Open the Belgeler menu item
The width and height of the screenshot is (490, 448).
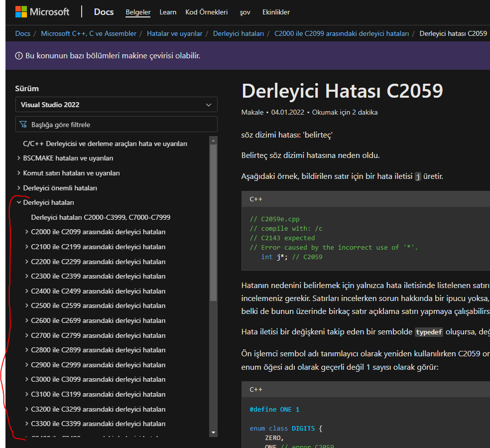pyautogui.click(x=138, y=12)
